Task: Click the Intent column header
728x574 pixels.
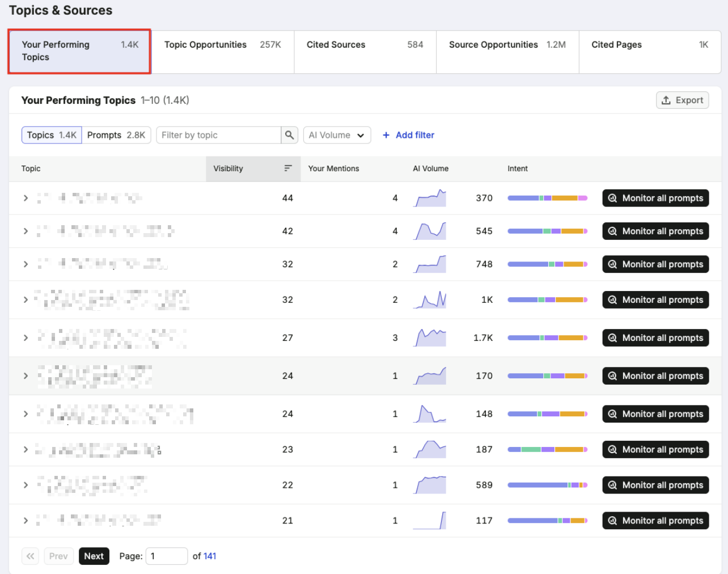Action: coord(517,168)
